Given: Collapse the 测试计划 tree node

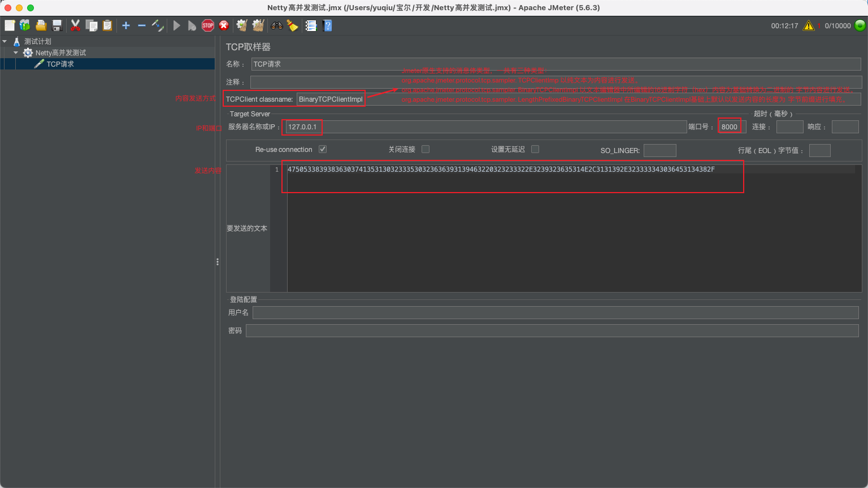Looking at the screenshot, I should (5, 41).
